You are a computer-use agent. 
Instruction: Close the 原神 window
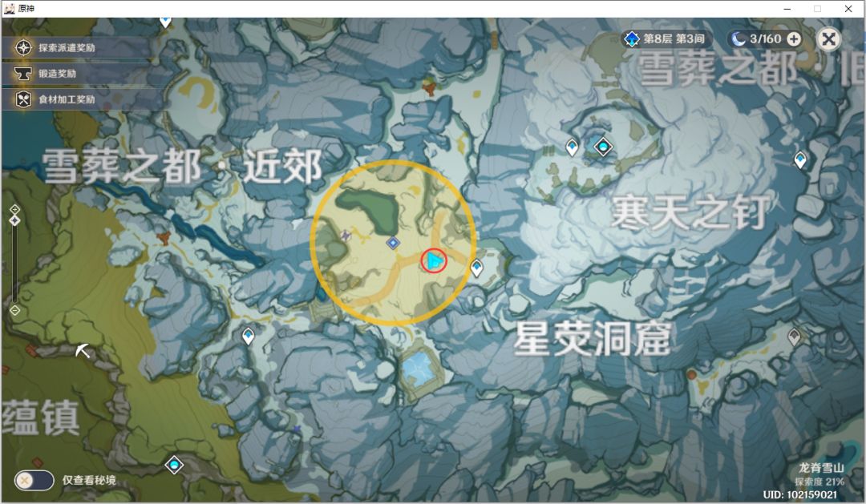click(848, 8)
